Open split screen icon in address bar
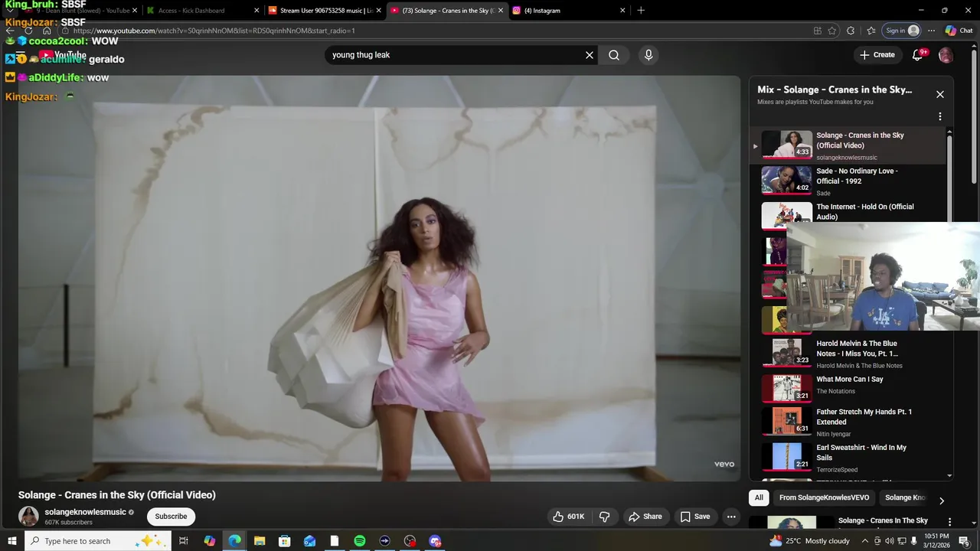This screenshot has height=551, width=980. (818, 31)
